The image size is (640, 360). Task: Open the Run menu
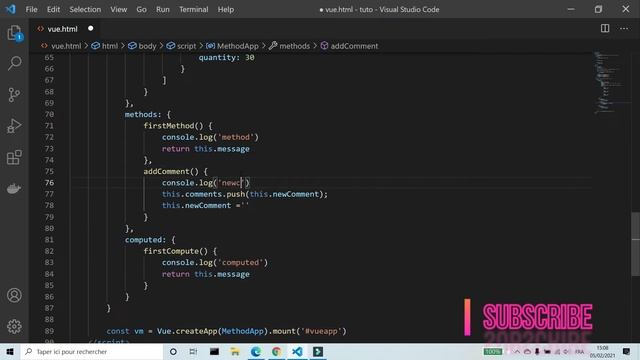pyautogui.click(x=162, y=9)
